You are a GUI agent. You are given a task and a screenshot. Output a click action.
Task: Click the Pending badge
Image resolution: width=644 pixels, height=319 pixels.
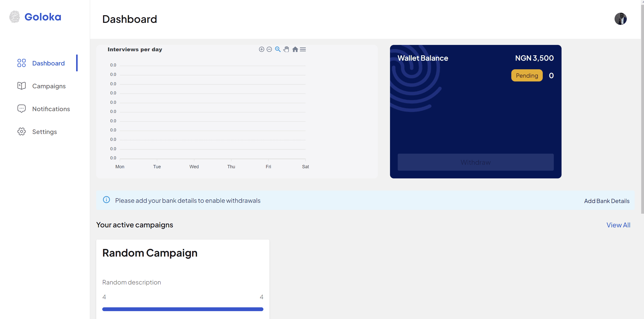pos(527,75)
